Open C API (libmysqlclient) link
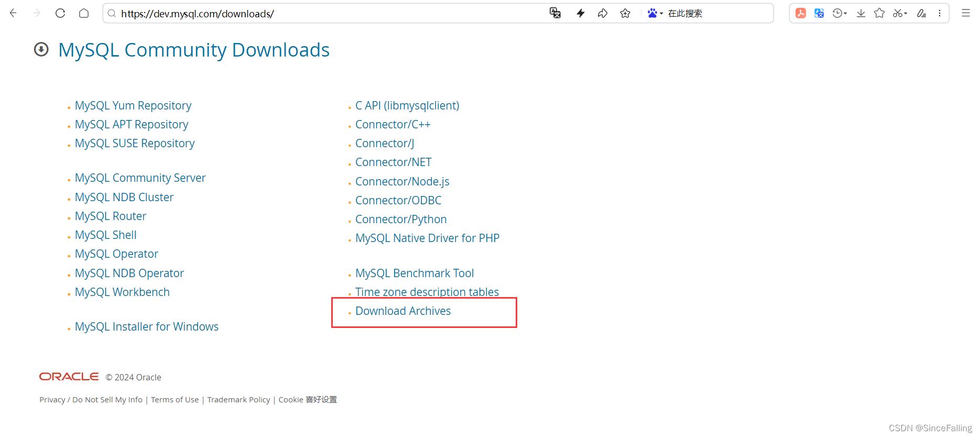 click(407, 105)
